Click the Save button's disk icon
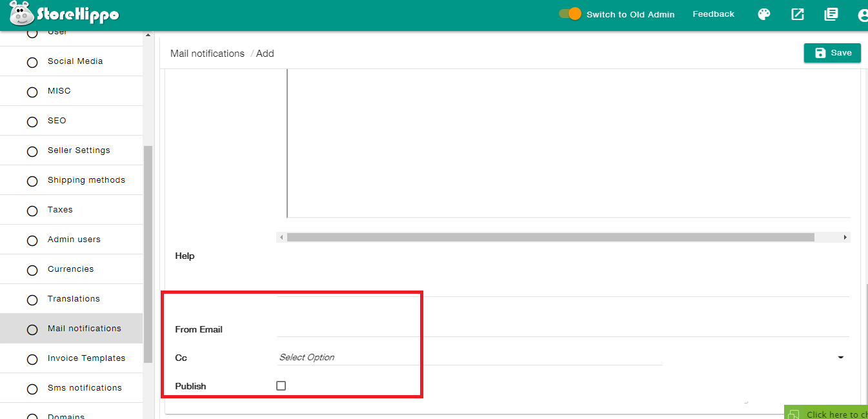 tap(820, 53)
